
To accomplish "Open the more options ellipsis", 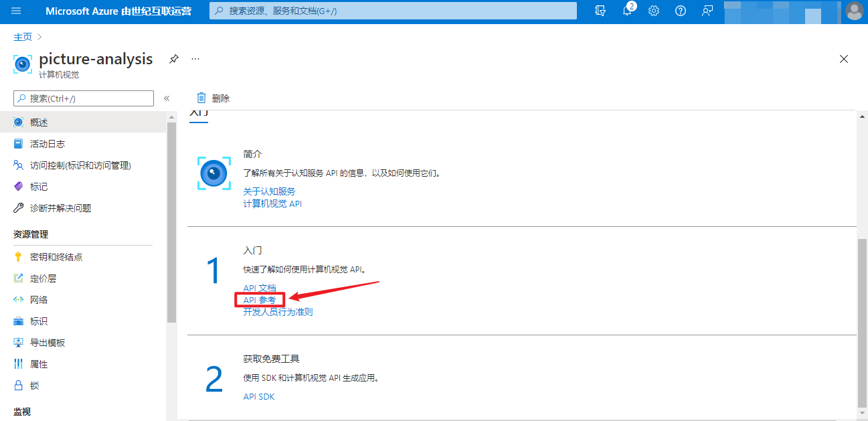I will coord(195,59).
